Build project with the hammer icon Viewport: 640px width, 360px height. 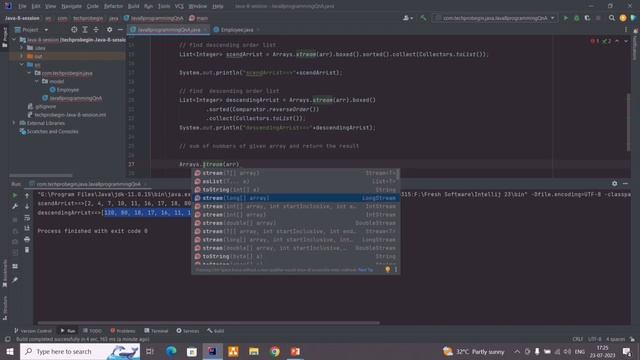(x=423, y=18)
